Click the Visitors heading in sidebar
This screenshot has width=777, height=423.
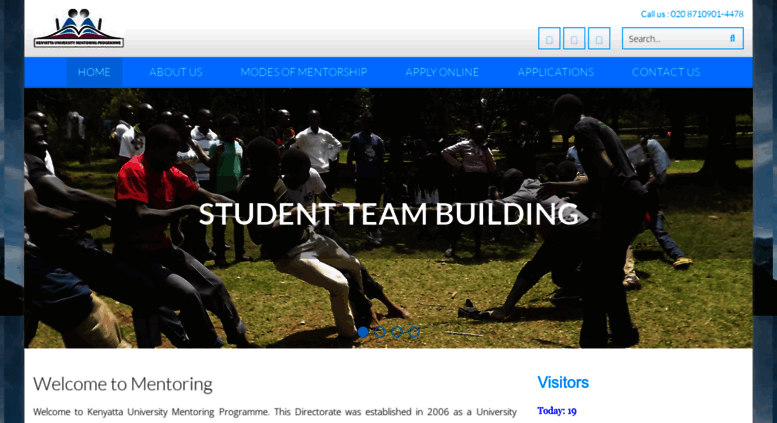pyautogui.click(x=563, y=382)
